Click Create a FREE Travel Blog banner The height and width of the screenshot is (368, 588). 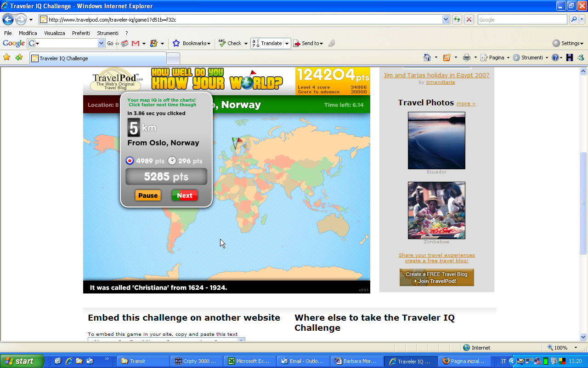point(436,277)
